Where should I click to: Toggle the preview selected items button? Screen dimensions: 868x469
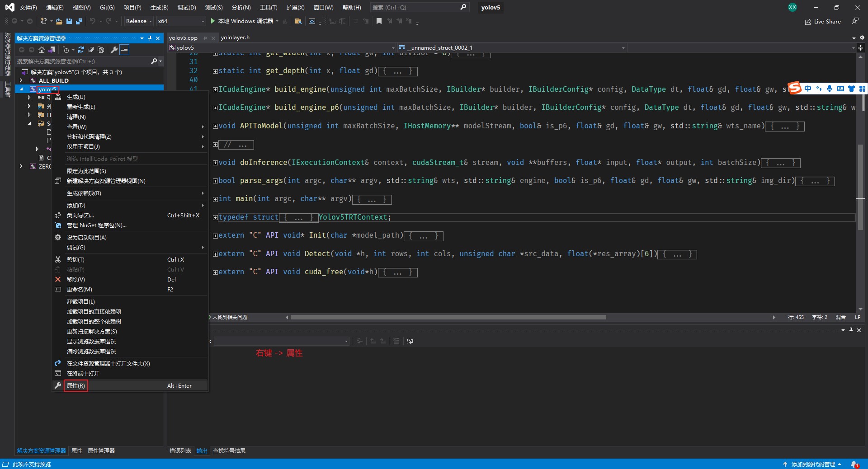point(125,50)
